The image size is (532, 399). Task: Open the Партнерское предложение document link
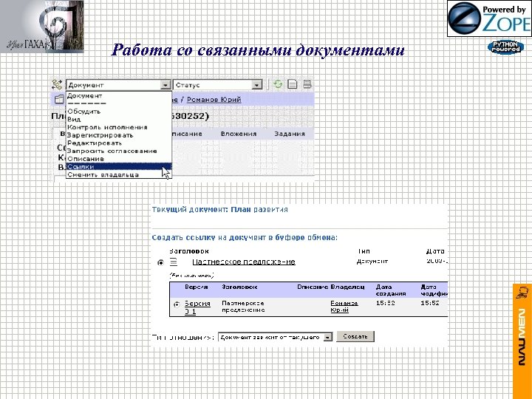coord(244,262)
